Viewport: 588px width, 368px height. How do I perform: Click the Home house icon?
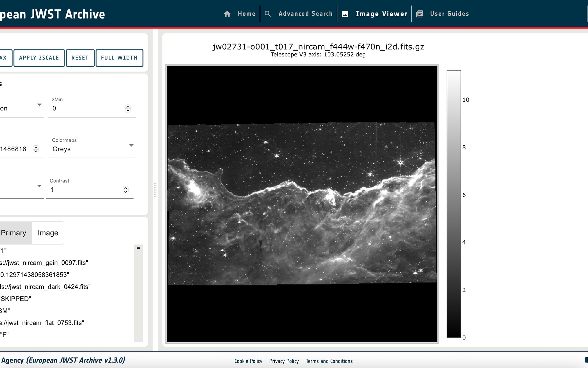point(227,14)
